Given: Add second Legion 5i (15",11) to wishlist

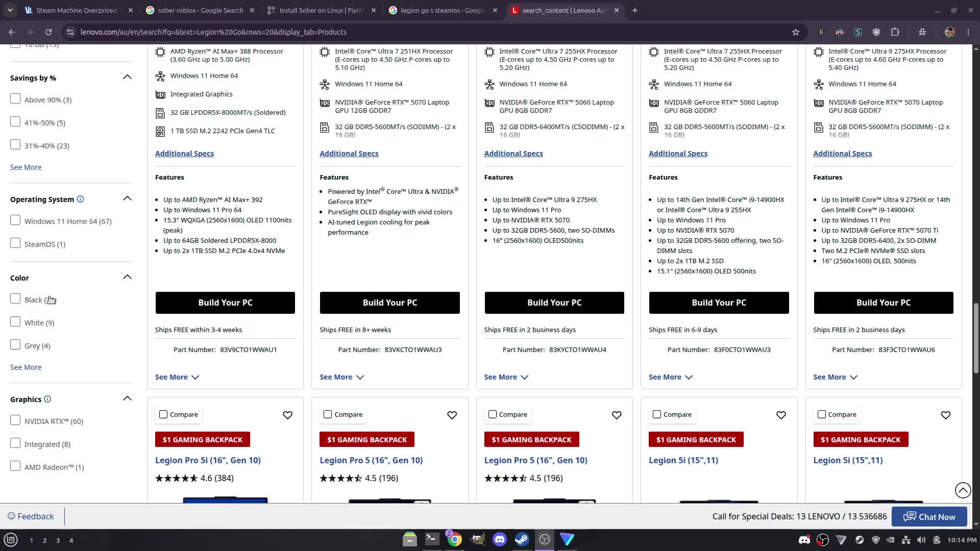Looking at the screenshot, I should pos(946,415).
